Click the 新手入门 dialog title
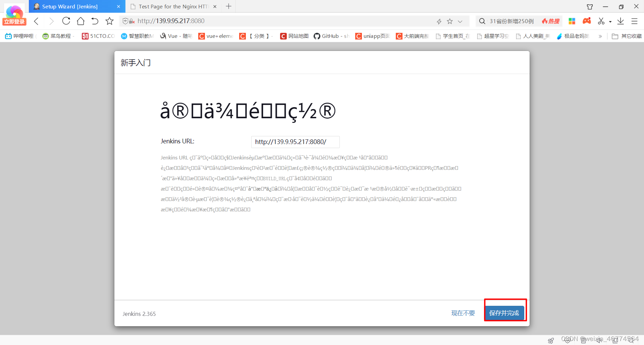 (136, 63)
